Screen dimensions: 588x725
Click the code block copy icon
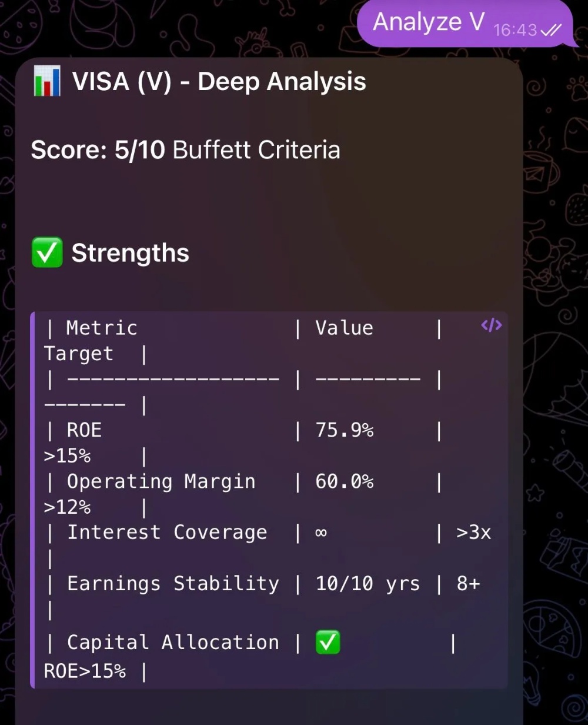click(491, 325)
